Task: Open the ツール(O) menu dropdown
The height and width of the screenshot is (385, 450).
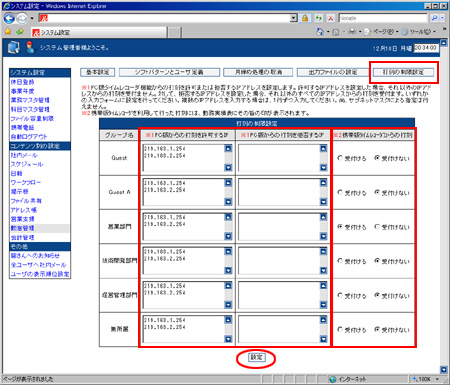Action: pos(434,32)
